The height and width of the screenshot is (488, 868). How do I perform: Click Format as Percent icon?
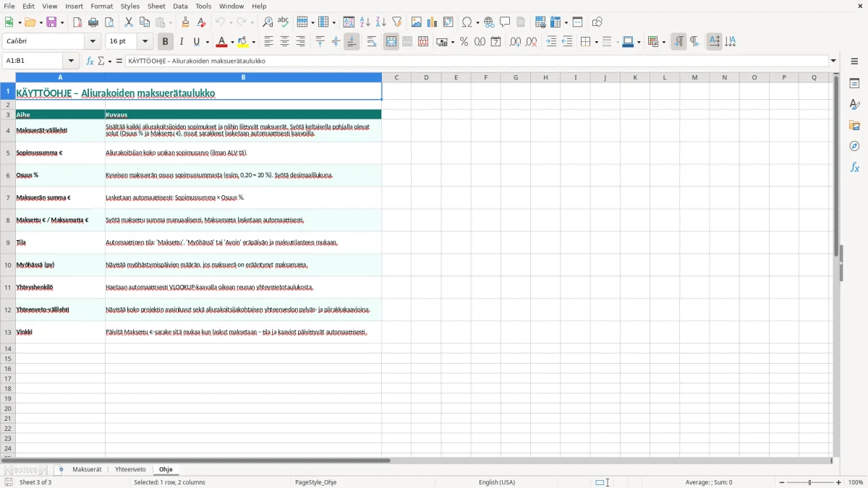(x=464, y=42)
